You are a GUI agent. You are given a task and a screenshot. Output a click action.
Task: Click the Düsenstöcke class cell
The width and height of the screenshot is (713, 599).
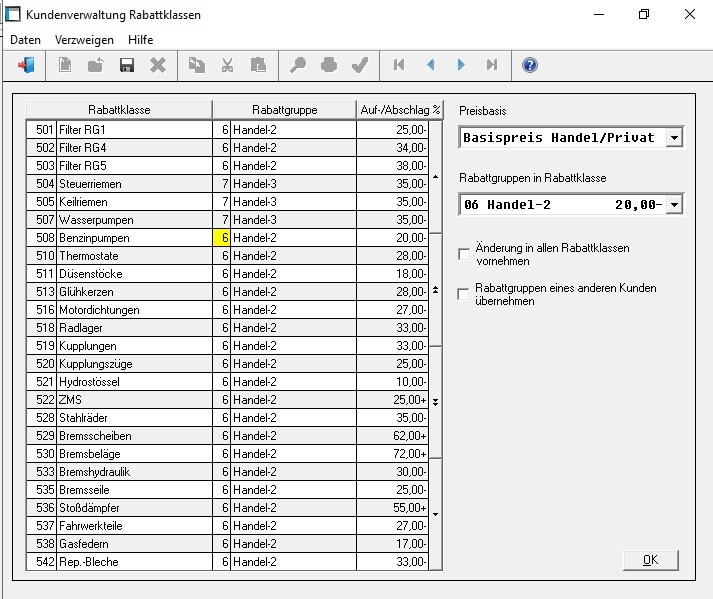click(134, 274)
